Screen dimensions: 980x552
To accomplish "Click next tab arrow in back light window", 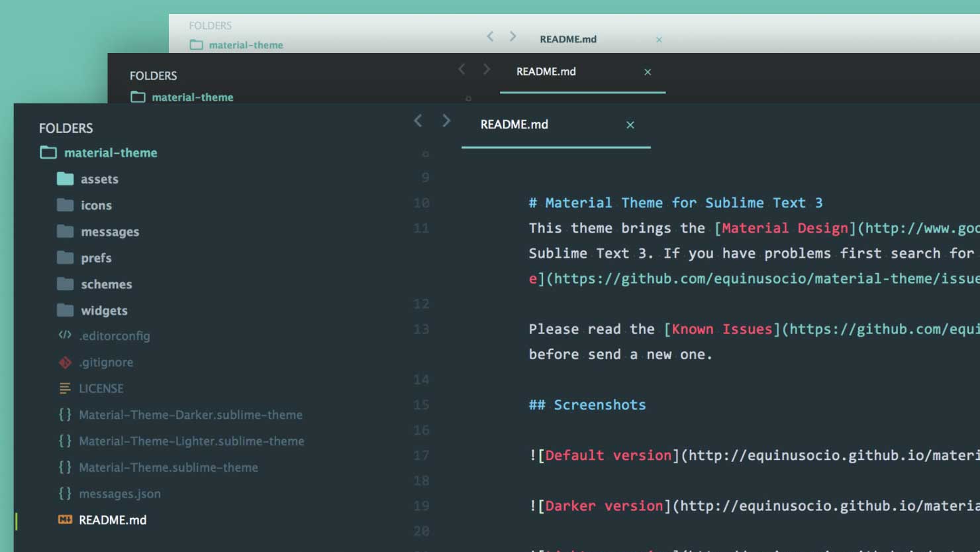I will [x=513, y=36].
